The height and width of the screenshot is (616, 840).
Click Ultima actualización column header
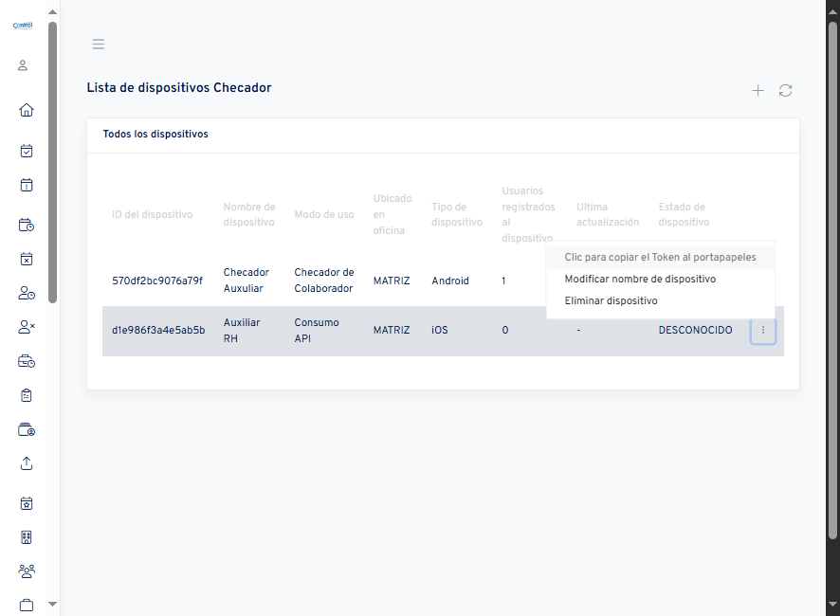pyautogui.click(x=608, y=214)
